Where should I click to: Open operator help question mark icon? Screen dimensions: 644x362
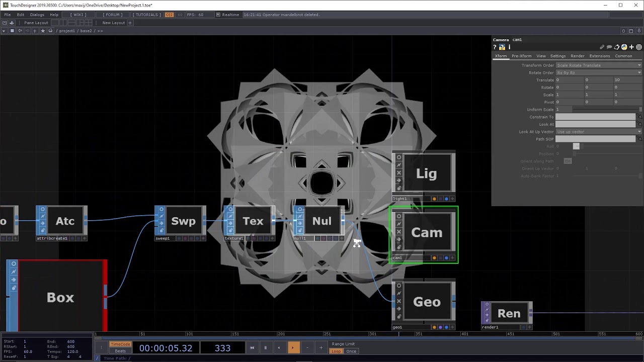495,47
